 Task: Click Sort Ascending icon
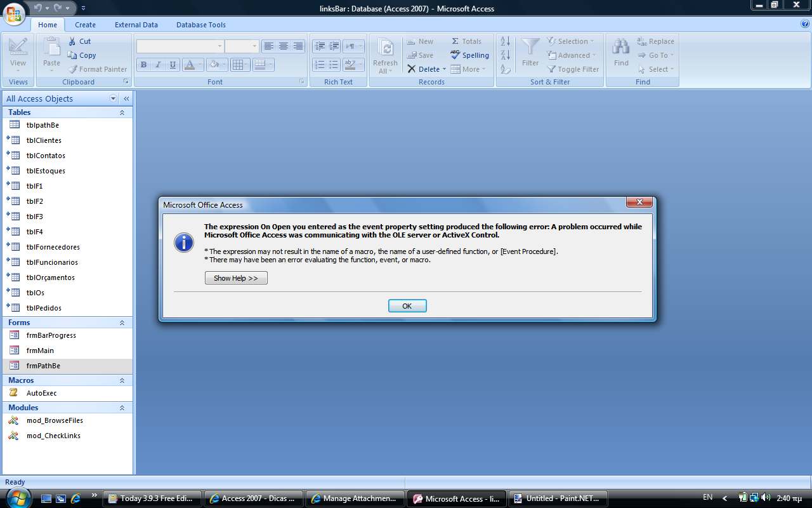pos(506,42)
